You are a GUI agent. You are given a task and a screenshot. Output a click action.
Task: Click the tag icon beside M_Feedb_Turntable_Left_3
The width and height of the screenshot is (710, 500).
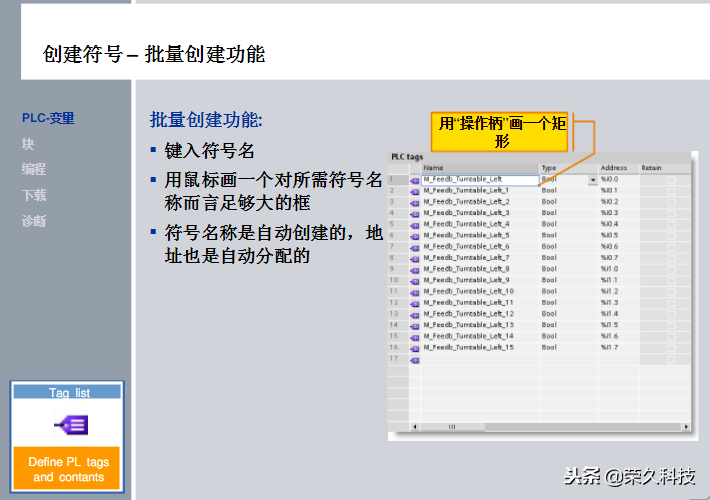pos(415,214)
